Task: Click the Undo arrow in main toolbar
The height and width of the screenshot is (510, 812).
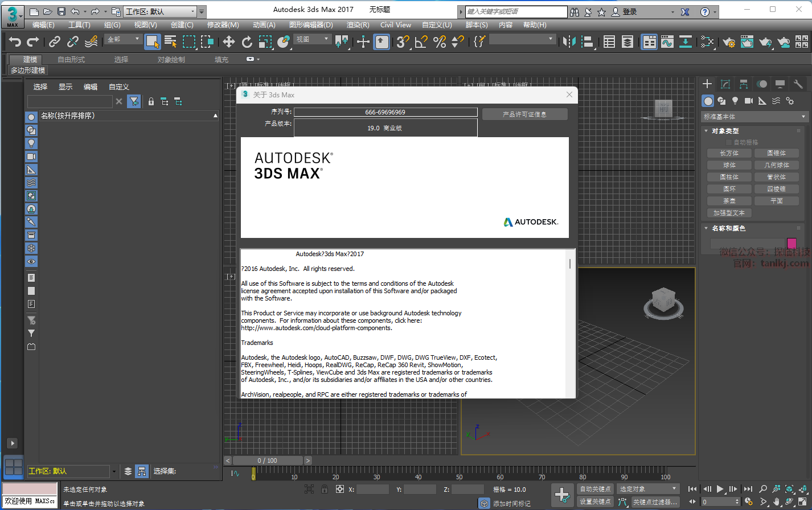Action: [x=15, y=42]
